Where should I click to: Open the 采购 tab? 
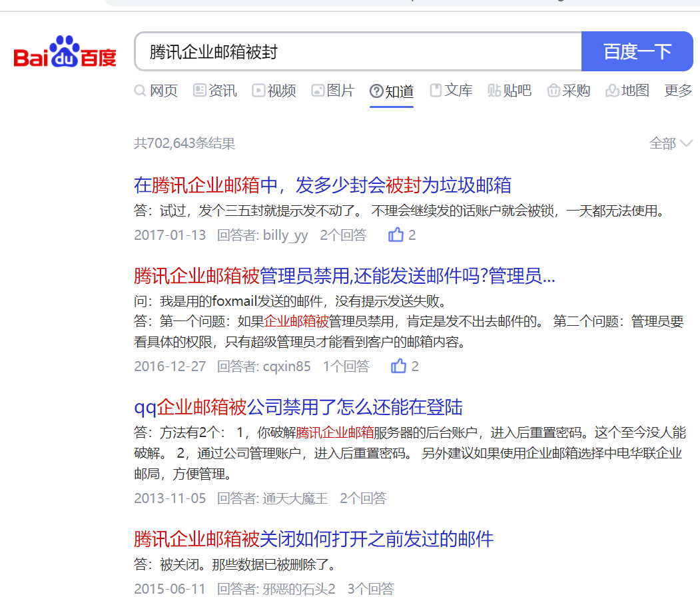click(569, 91)
